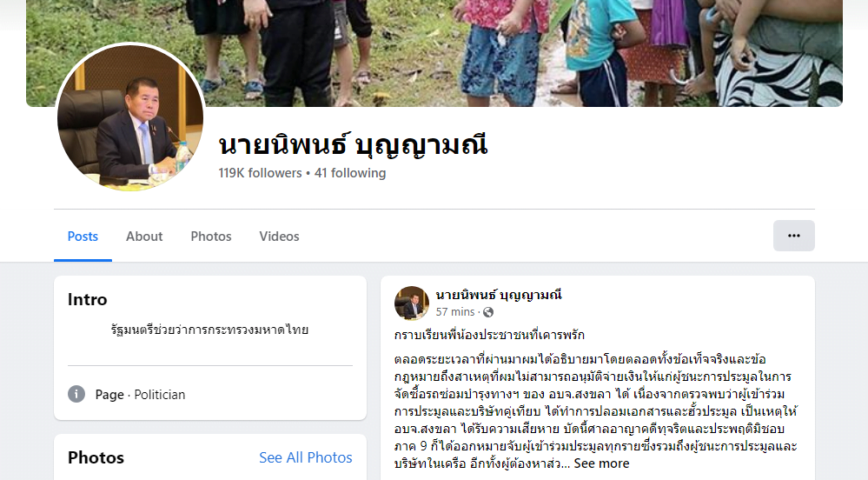The image size is (868, 480).
Task: View the 41 following list
Action: coord(350,173)
